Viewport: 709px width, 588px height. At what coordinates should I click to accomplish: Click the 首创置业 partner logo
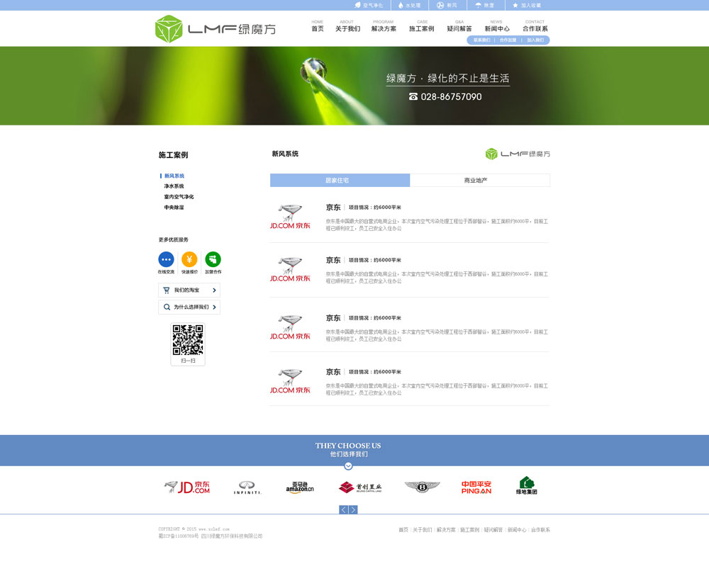360,487
